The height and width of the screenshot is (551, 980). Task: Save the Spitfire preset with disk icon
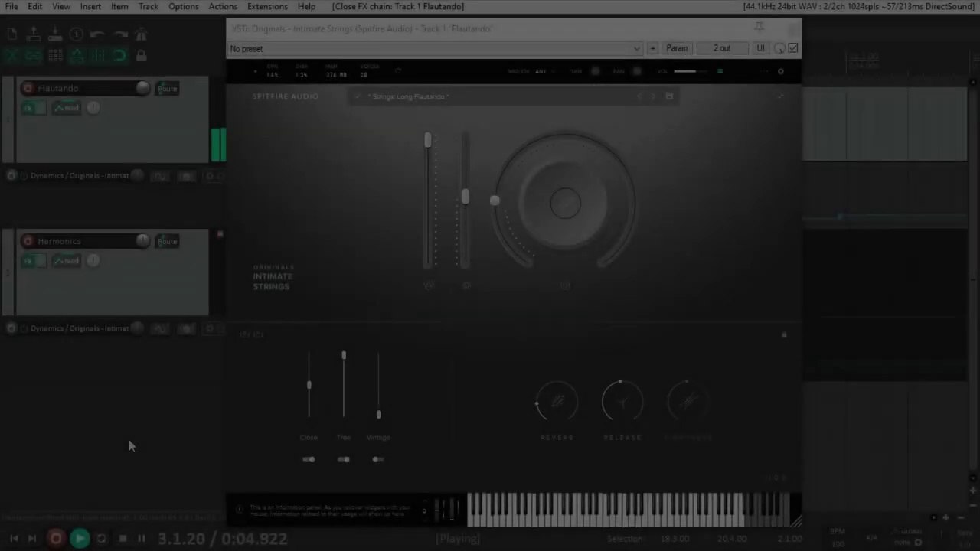[669, 96]
